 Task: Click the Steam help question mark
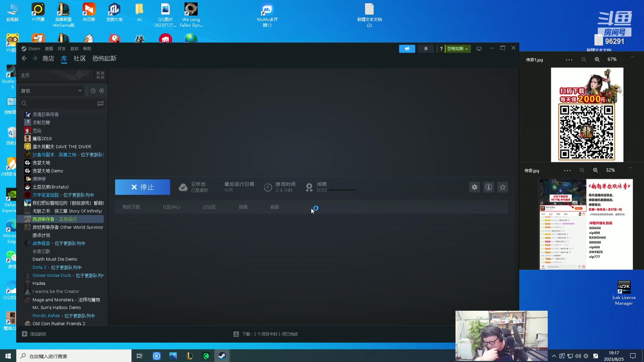(441, 49)
